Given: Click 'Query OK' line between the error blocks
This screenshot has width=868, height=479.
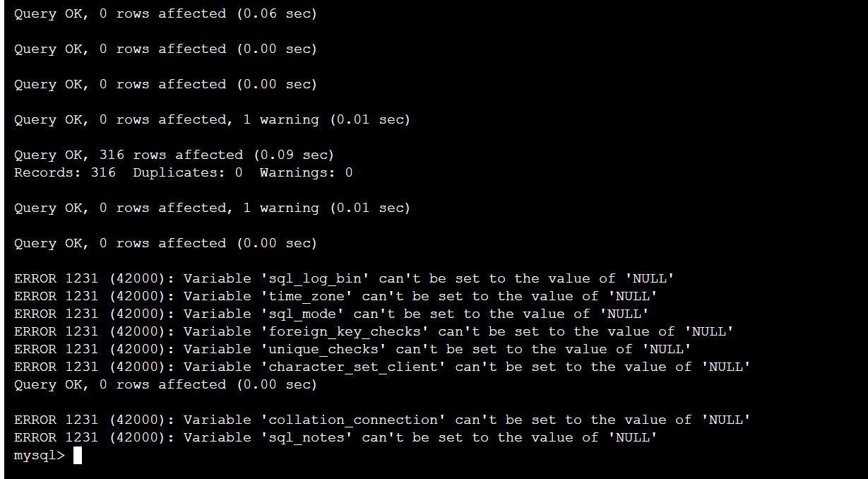Looking at the screenshot, I should [x=165, y=384].
